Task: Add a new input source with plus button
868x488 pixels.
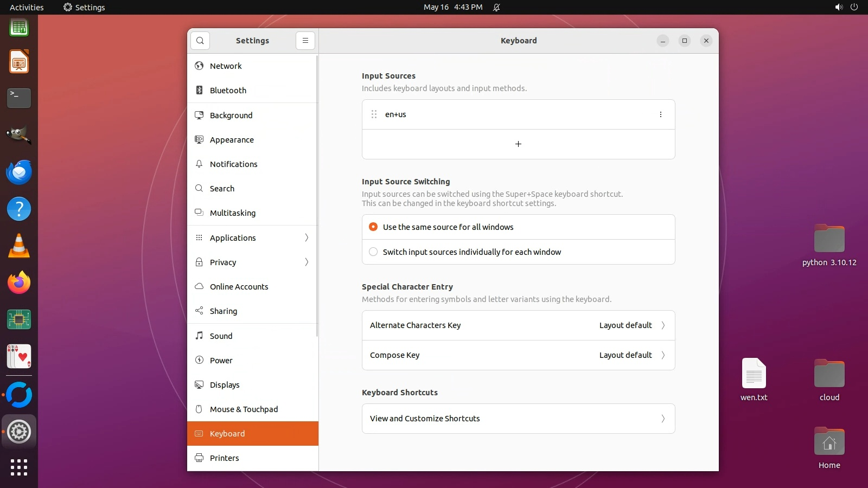Action: (x=518, y=144)
